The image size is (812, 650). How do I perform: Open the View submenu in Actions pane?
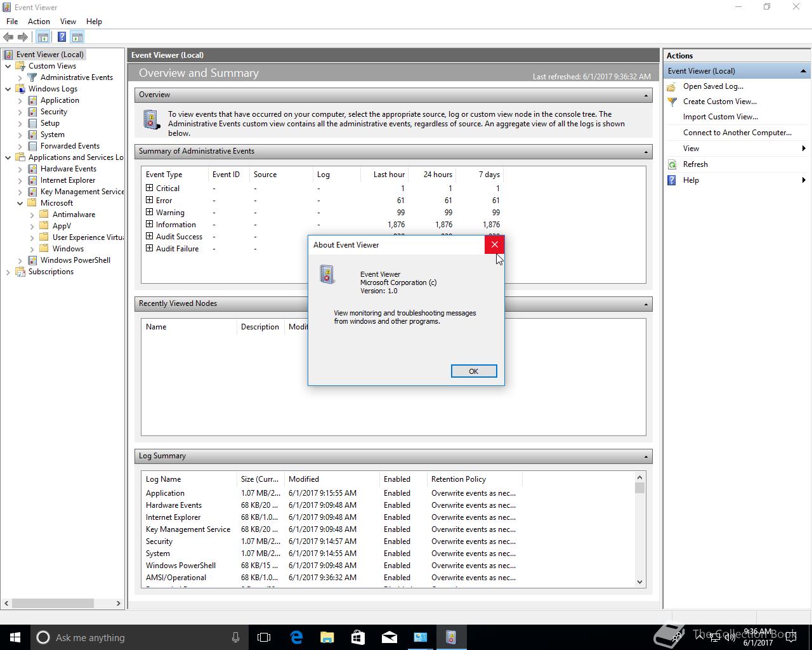point(737,149)
